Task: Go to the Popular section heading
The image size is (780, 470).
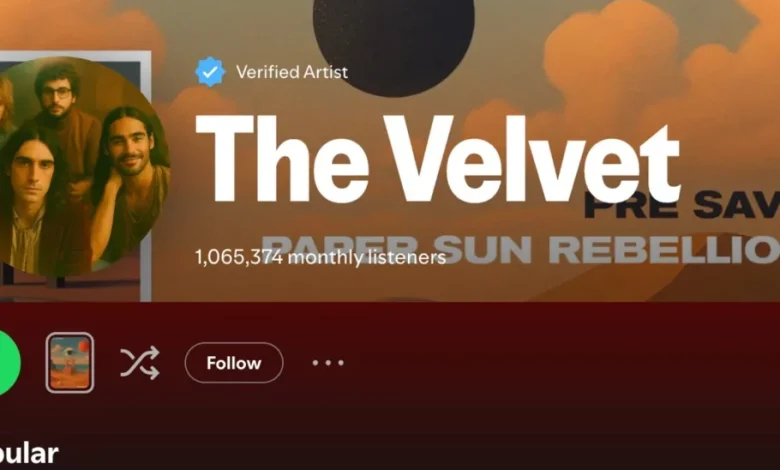Action: 29,454
